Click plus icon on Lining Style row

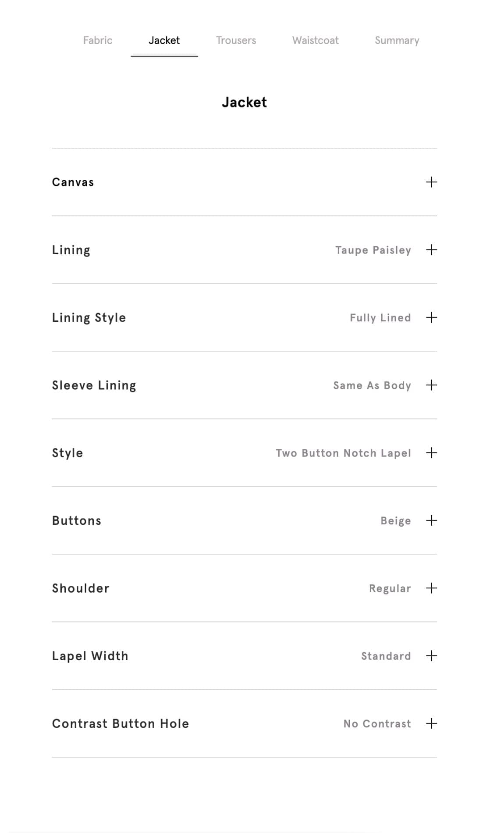[x=431, y=317]
